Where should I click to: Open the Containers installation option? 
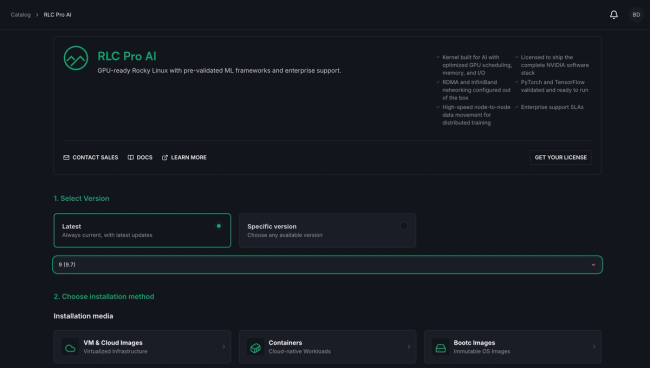[x=327, y=347]
